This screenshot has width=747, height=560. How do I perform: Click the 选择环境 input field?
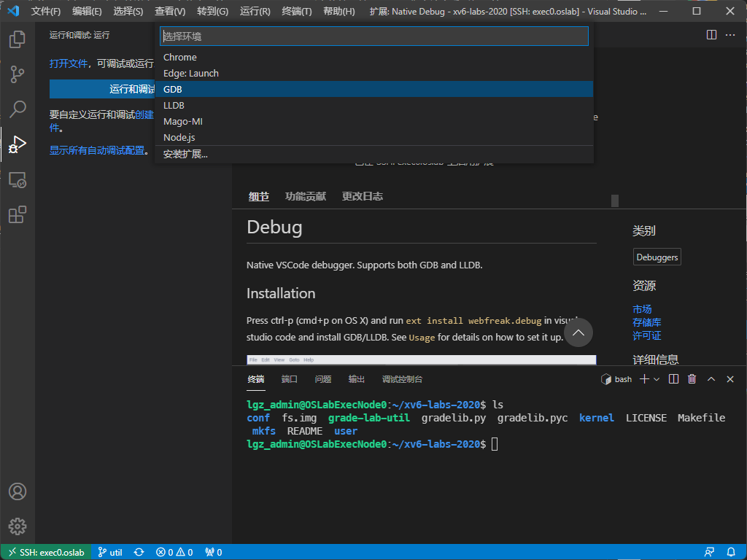click(373, 36)
